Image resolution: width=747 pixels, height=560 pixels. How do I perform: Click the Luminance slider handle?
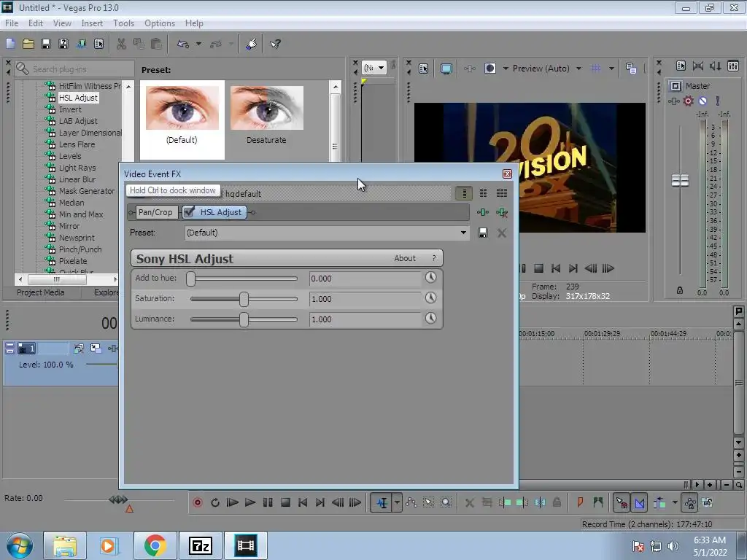click(x=244, y=319)
